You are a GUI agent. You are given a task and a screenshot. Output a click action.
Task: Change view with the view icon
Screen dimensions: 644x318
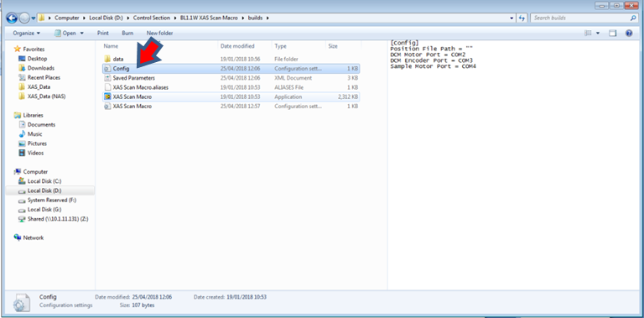tap(588, 34)
